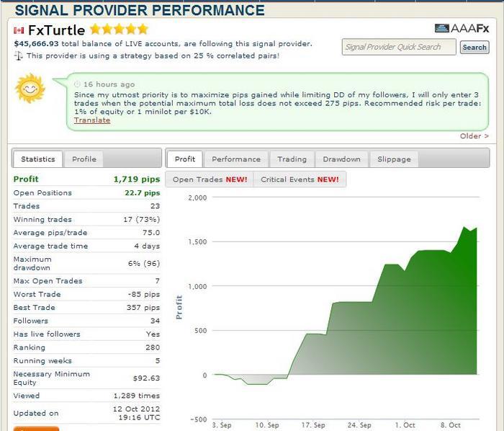
Task: Click the Worst Trade -85 pips value
Action: (x=144, y=294)
